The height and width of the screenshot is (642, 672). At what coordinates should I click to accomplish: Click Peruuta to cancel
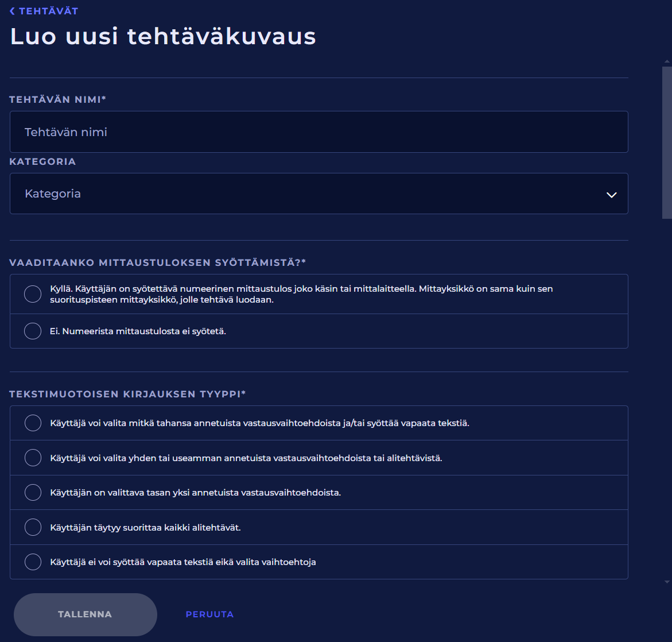209,614
